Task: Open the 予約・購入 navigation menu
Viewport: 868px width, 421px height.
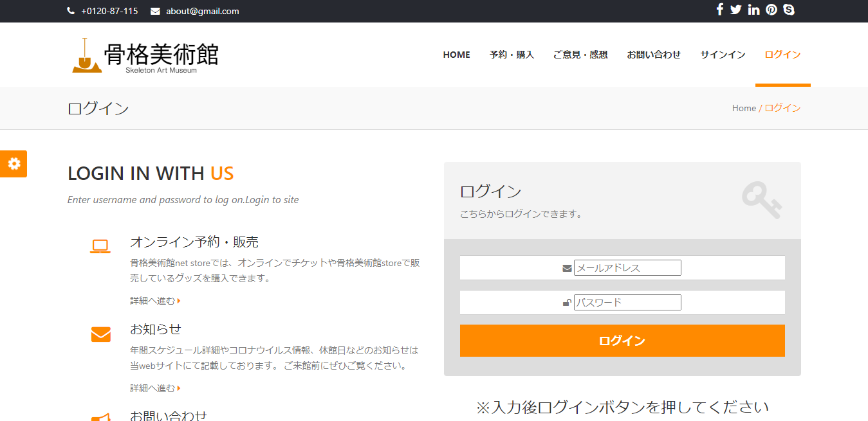Action: pos(512,55)
